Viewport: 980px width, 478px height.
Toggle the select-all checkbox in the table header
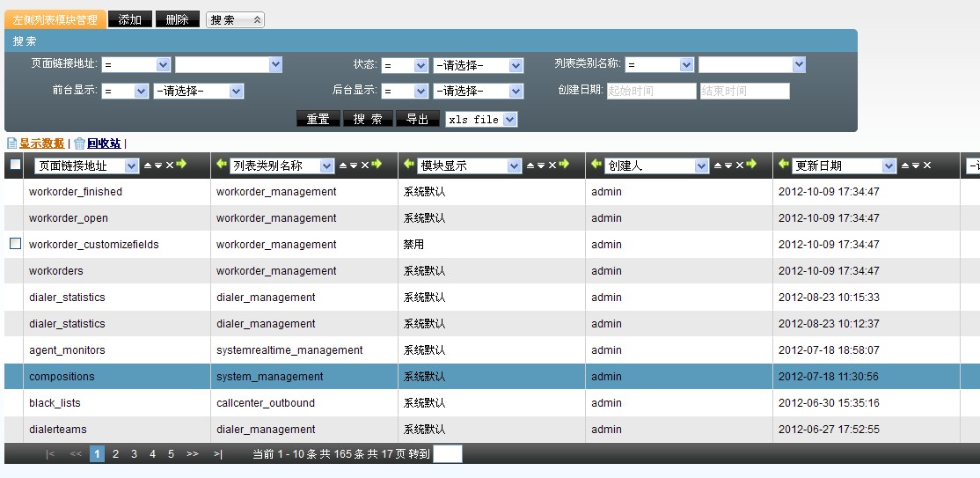(15, 165)
